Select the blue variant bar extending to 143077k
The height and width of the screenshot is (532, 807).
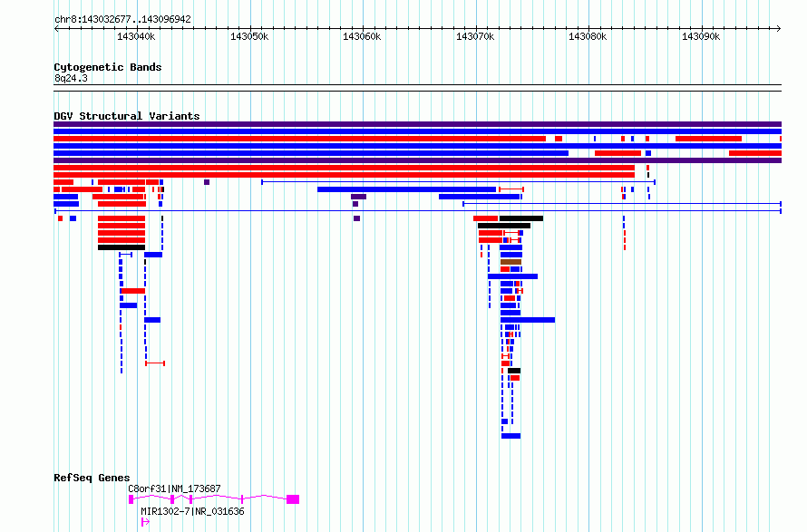point(528,320)
